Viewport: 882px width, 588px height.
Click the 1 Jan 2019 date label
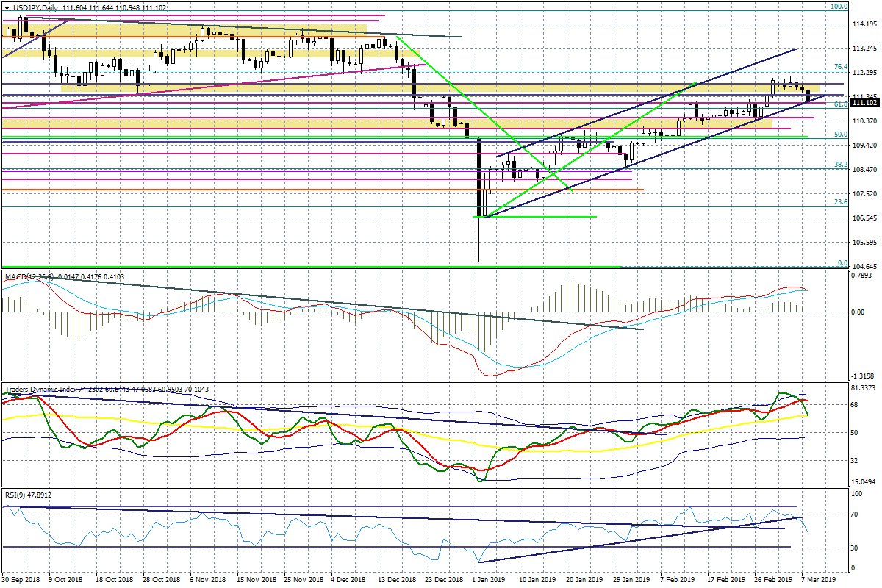488,580
